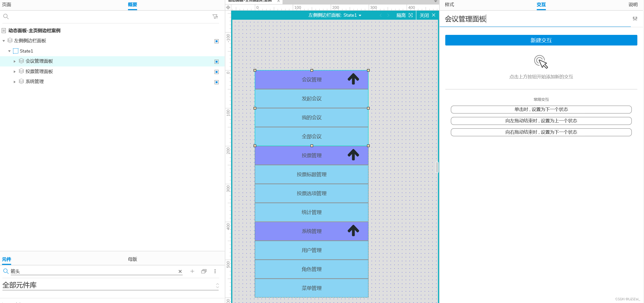Expand the 投票管理面板 tree item

click(15, 72)
